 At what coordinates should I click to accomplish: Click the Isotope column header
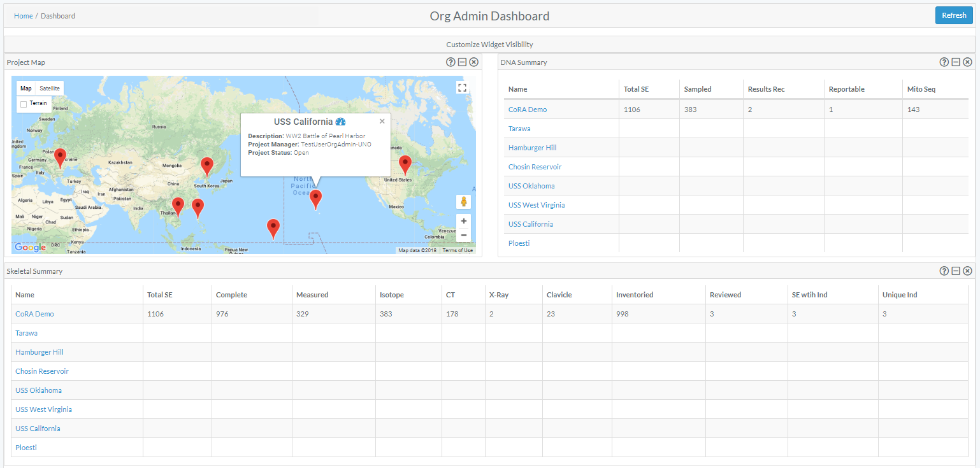[391, 295]
